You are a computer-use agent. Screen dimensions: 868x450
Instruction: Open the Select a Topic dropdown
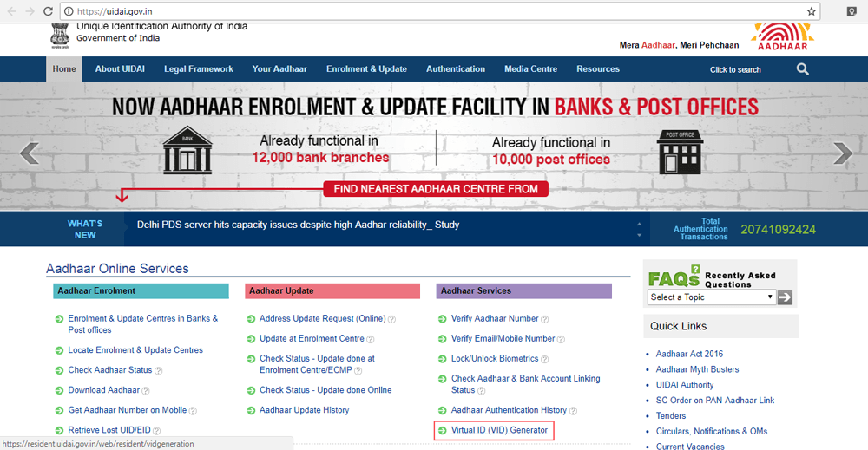tap(711, 297)
